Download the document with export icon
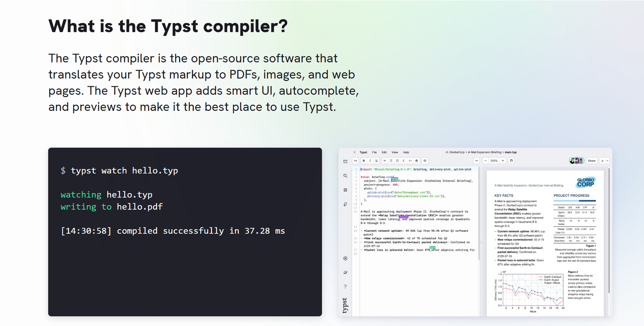644x326 pixels. click(x=602, y=161)
